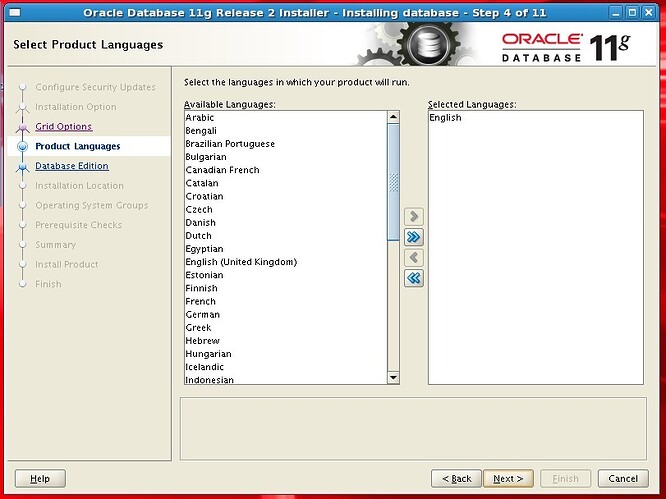The width and height of the screenshot is (666, 499).
Task: Open the Grid Options step link
Action: tap(63, 127)
